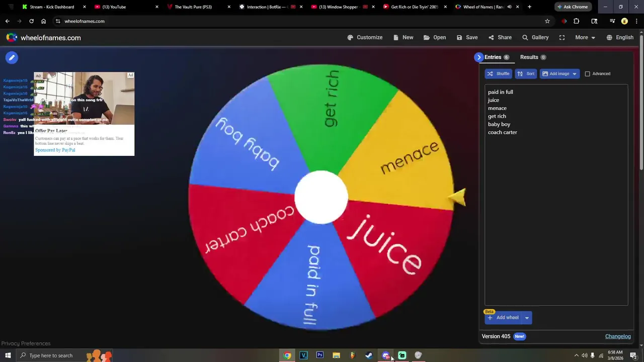644x362 pixels.
Task: Show hidden system tray icons
Action: 576,355
